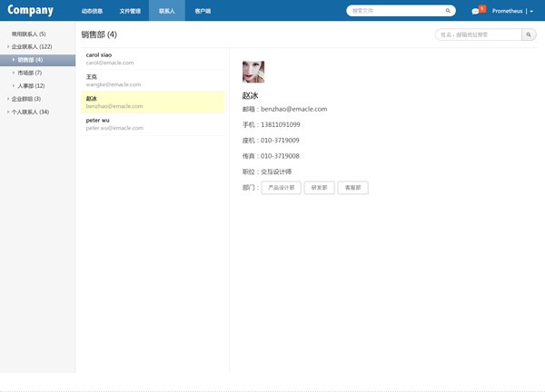This screenshot has width=545, height=392.
Task: Select 个人联系人 (34) in sidebar
Action: (x=30, y=112)
